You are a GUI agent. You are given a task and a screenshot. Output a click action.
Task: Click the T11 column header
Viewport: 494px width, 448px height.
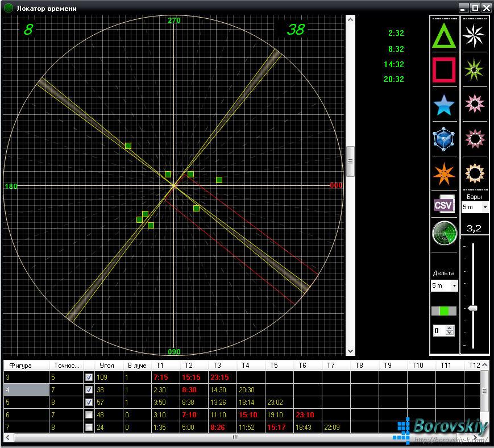[450, 366]
